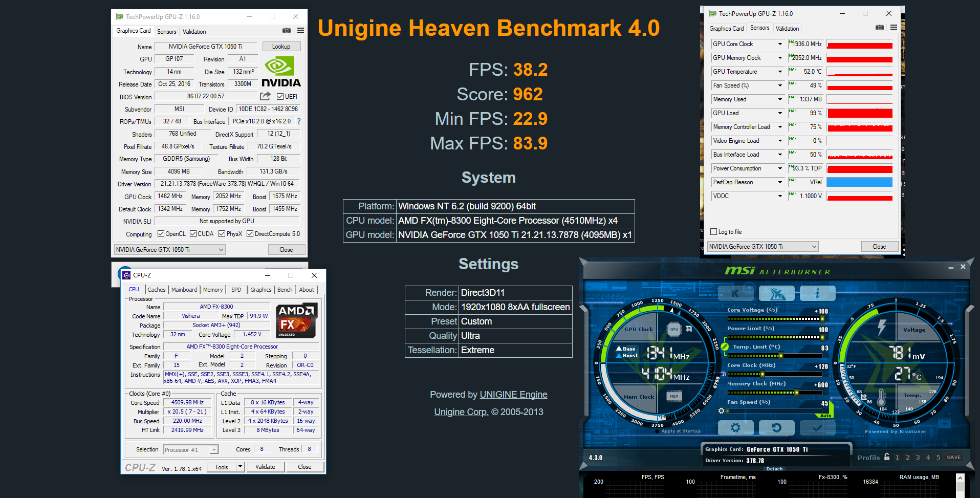Viewport: 980px width, 498px height.
Task: Toggle the UEFI checkbox in GPU-Z
Action: pyautogui.click(x=280, y=96)
